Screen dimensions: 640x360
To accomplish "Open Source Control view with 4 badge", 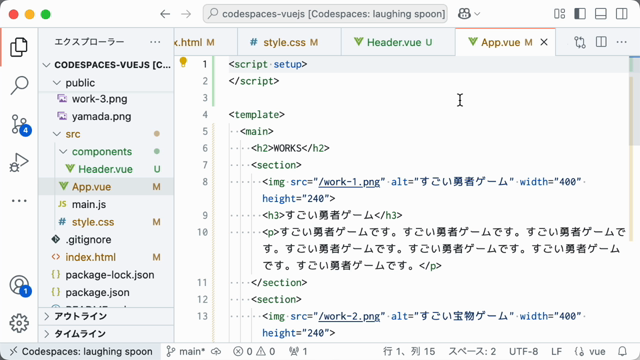I will (19, 124).
